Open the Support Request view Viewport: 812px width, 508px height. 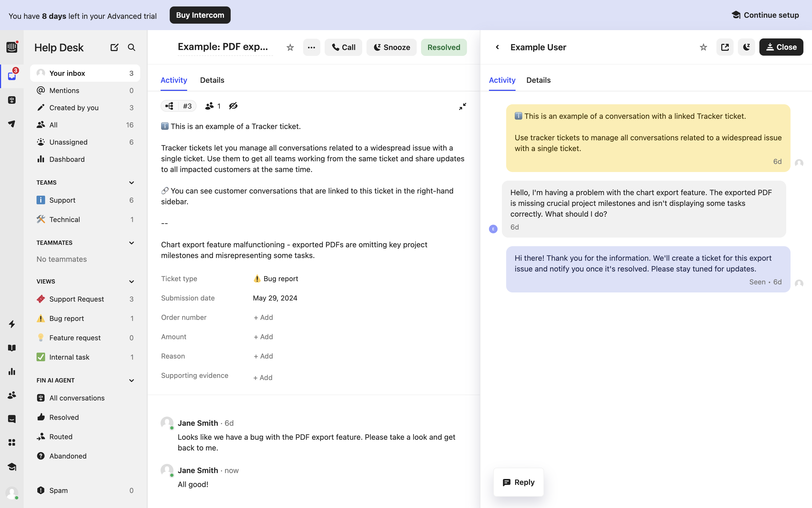tap(85, 299)
